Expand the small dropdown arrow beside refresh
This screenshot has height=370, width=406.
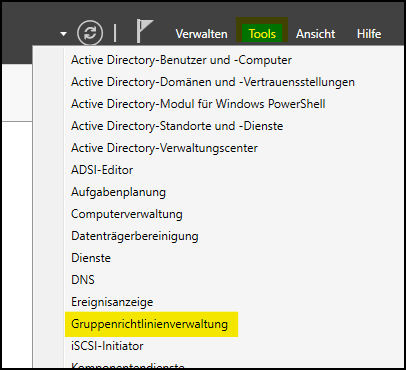(63, 34)
